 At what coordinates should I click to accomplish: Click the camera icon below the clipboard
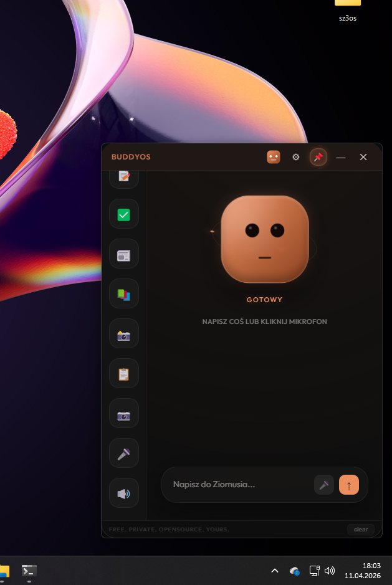coord(123,414)
